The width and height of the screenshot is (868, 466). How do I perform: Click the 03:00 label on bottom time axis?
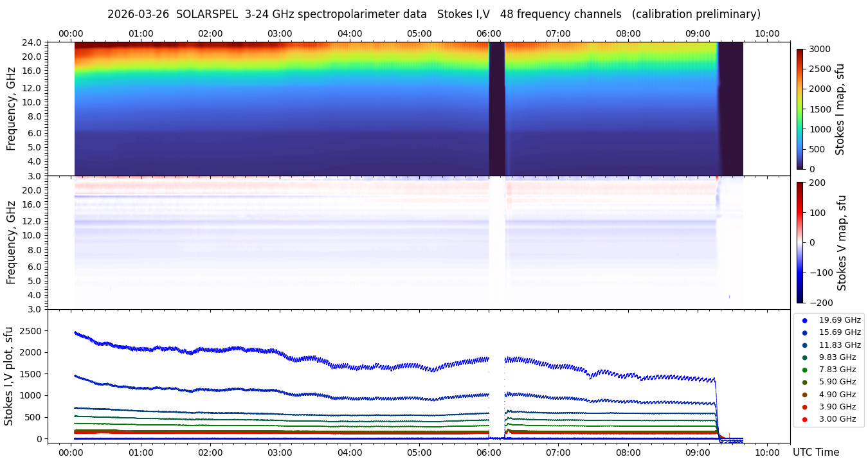click(x=280, y=453)
